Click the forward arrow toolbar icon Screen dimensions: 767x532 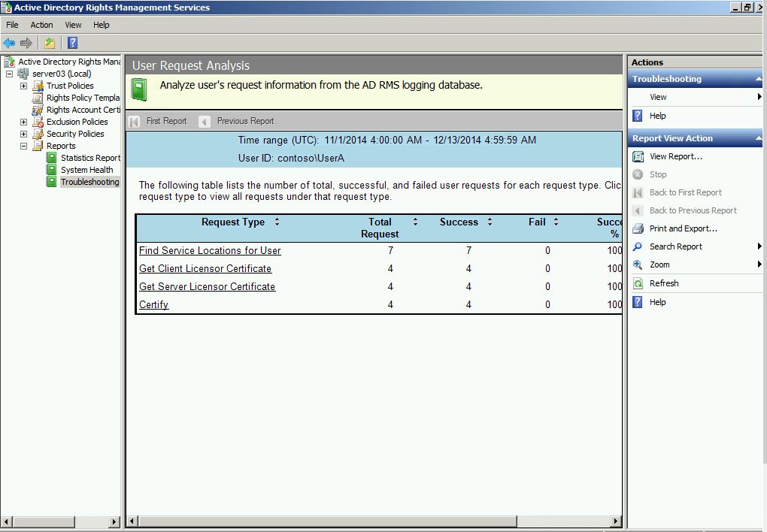pos(26,43)
